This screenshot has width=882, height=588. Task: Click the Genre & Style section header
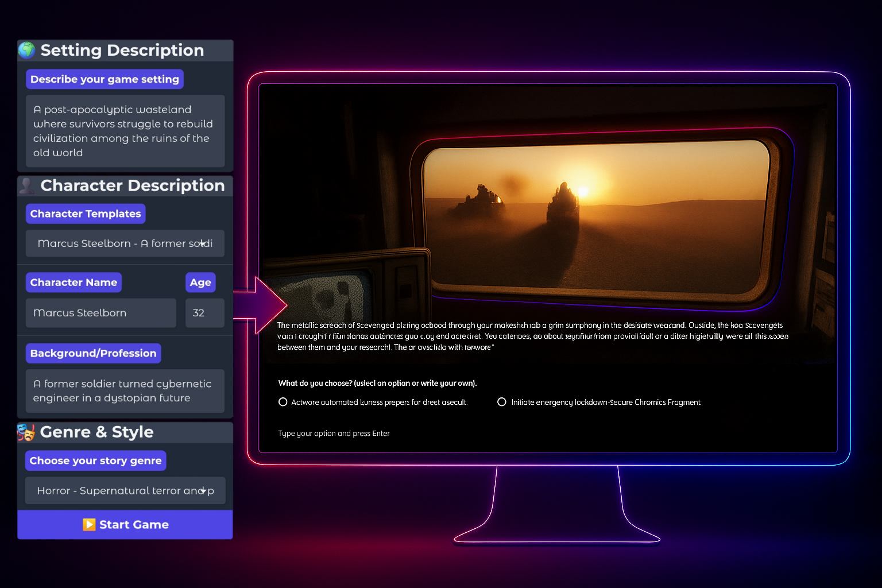pyautogui.click(x=96, y=432)
